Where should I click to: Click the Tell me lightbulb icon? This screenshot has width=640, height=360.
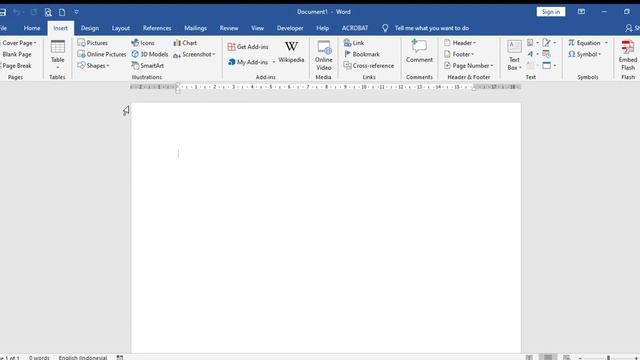click(x=385, y=28)
